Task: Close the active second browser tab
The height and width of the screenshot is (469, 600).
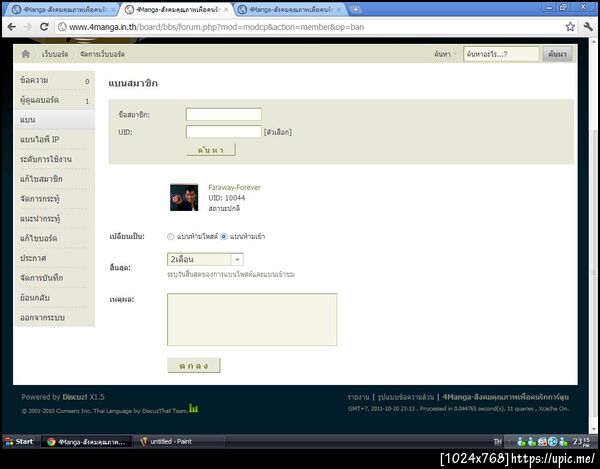Action: pos(226,9)
